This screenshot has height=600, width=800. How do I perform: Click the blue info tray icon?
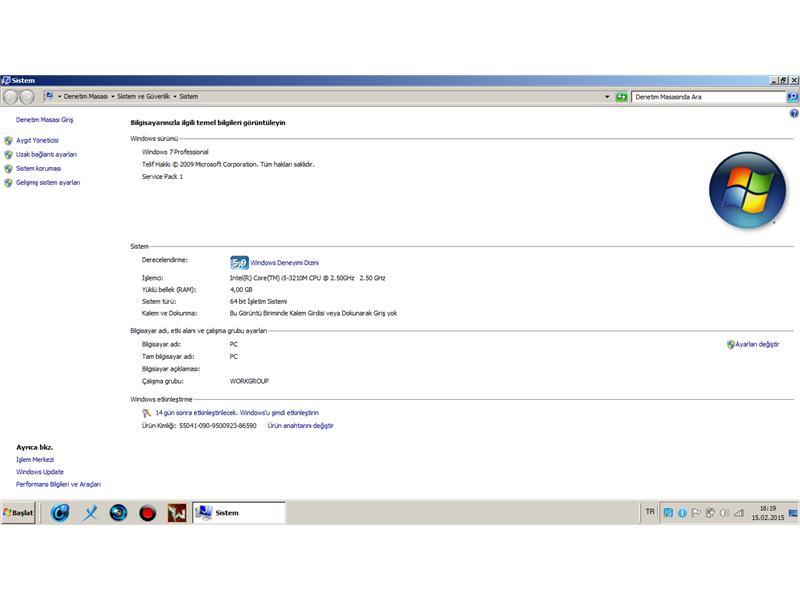(x=682, y=513)
